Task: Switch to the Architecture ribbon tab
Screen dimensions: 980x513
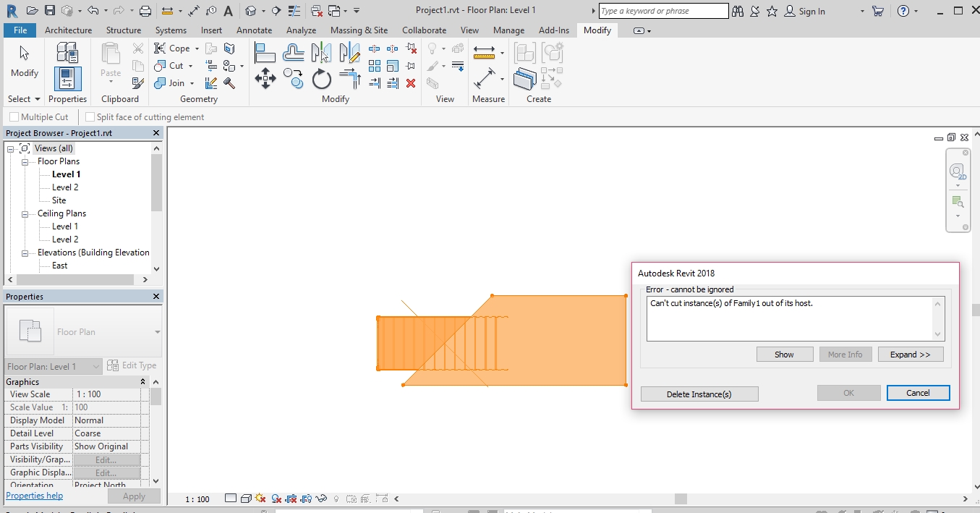Action: click(x=68, y=30)
